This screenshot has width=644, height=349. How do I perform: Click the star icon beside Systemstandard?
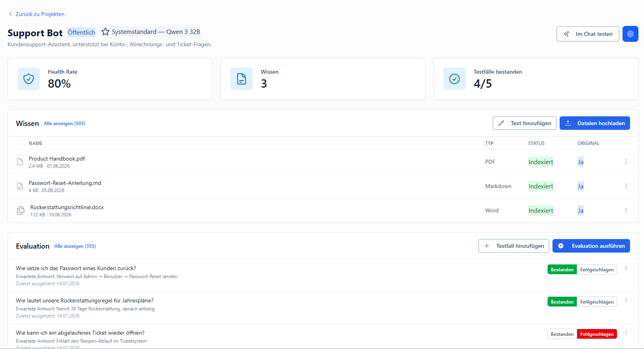(x=105, y=32)
